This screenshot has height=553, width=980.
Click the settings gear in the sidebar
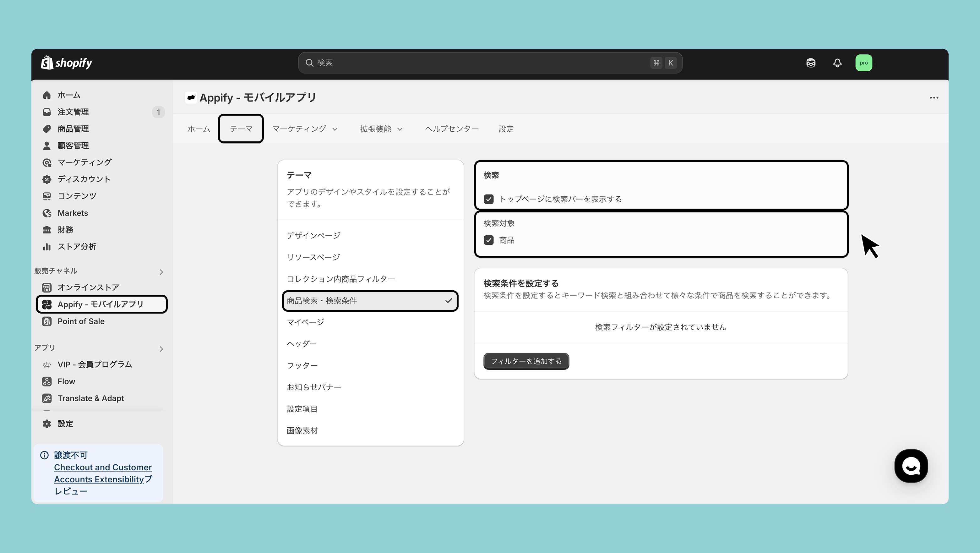click(47, 424)
